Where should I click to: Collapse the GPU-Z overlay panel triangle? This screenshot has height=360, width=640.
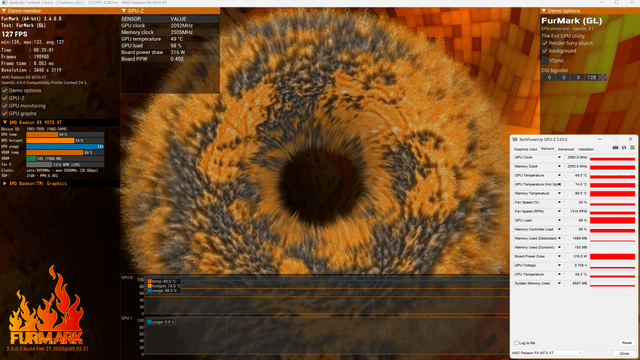[x=124, y=11]
